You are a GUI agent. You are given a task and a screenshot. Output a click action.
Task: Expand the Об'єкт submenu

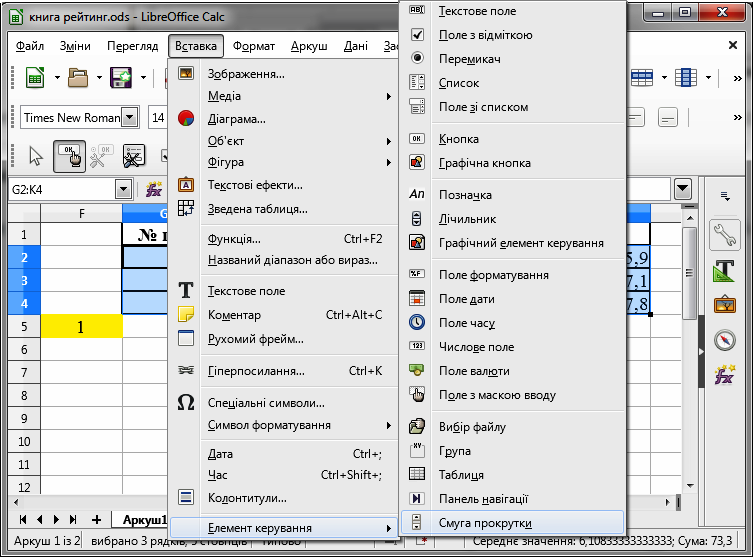point(284,141)
